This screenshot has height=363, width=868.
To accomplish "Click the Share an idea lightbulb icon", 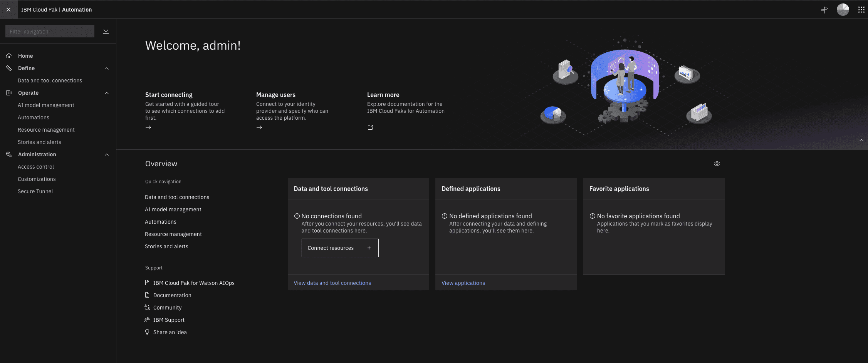I will (147, 332).
